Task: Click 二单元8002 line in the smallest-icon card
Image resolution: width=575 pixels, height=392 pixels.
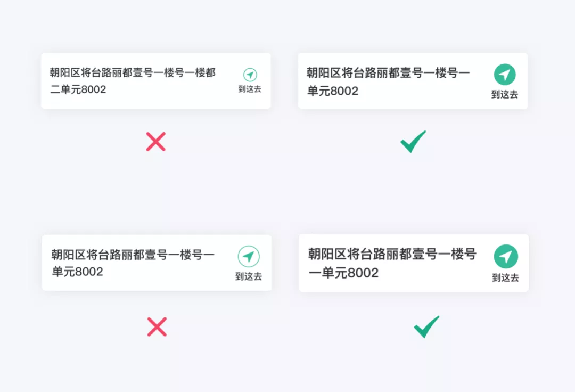Action: coord(78,89)
